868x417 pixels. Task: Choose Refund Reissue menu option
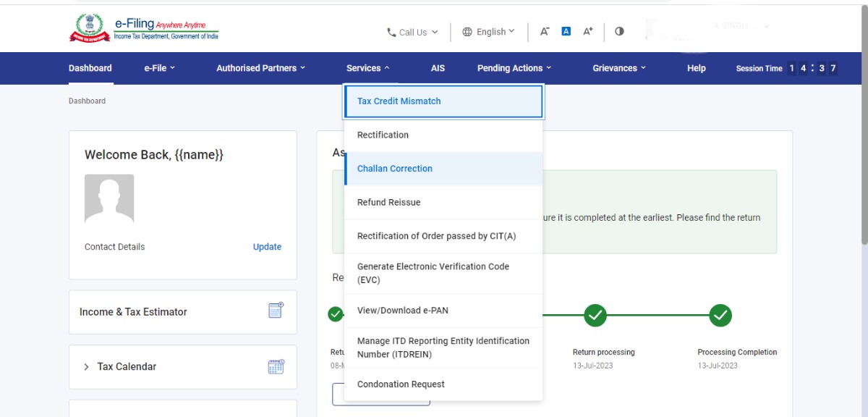point(388,203)
